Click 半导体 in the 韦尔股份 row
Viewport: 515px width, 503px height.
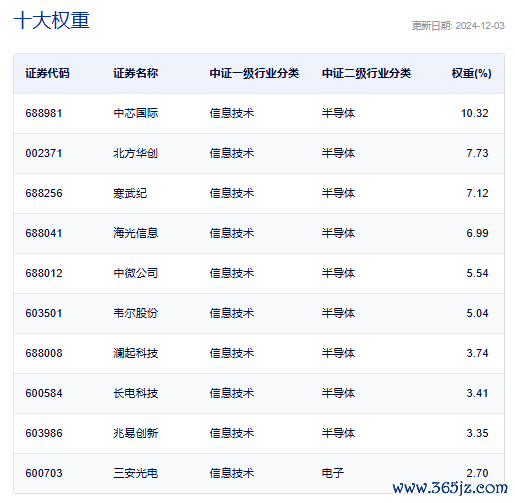[338, 313]
